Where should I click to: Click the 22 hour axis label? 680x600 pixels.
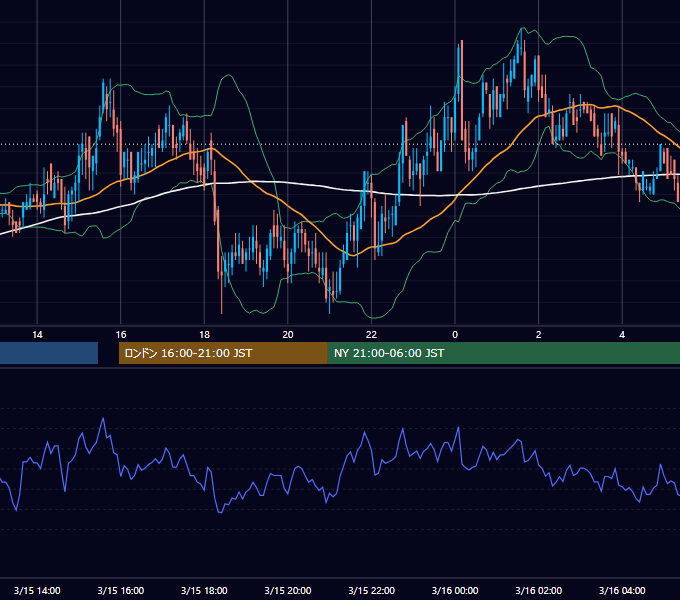click(x=371, y=335)
